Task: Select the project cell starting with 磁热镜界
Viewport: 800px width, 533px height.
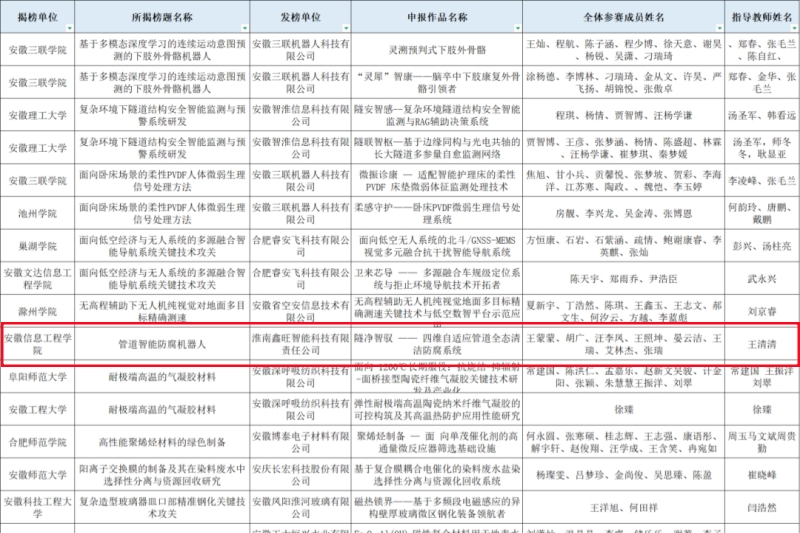Action: coord(437,507)
